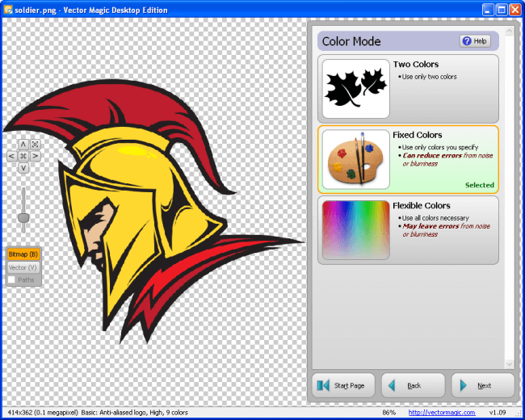Click the green 'Selected' label
The image size is (525, 420).
(480, 185)
